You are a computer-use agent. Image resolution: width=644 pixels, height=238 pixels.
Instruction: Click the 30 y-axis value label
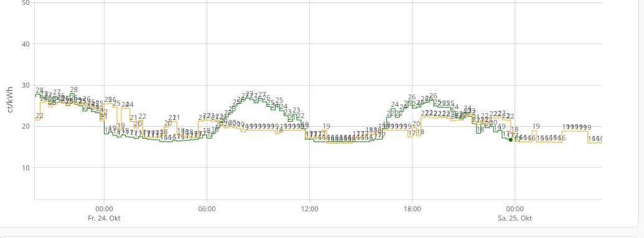(26, 85)
